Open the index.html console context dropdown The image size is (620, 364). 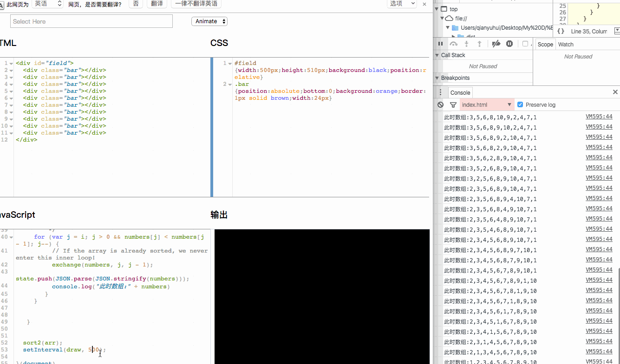point(486,105)
